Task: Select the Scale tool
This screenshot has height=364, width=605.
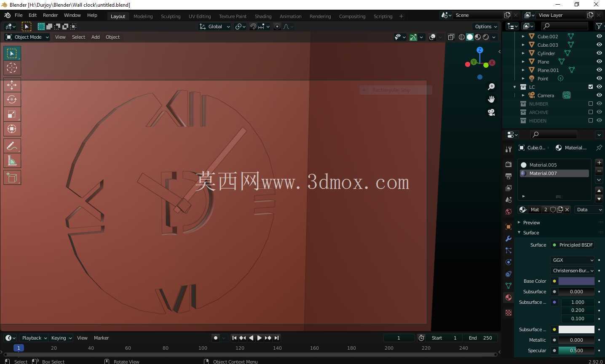Action: pyautogui.click(x=12, y=114)
